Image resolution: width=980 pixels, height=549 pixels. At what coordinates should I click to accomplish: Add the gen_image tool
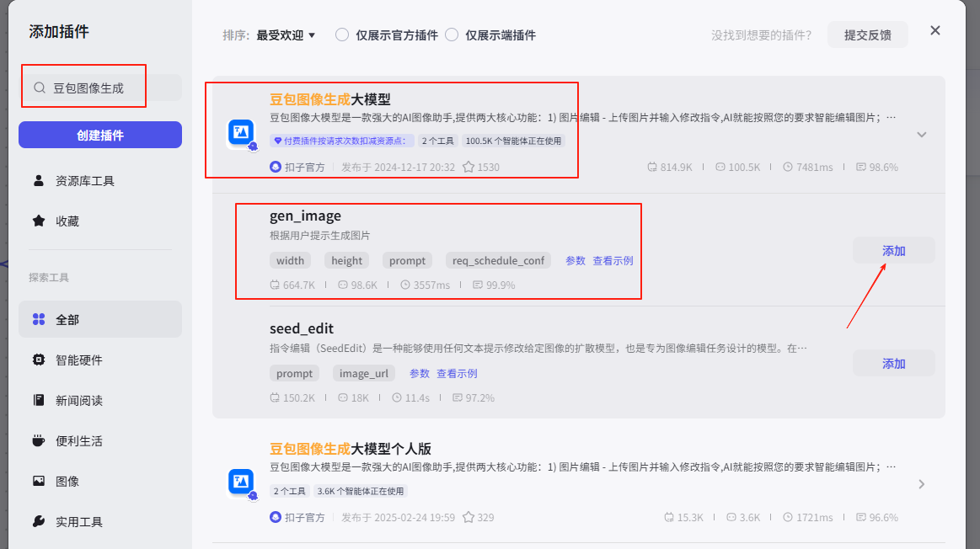(894, 250)
